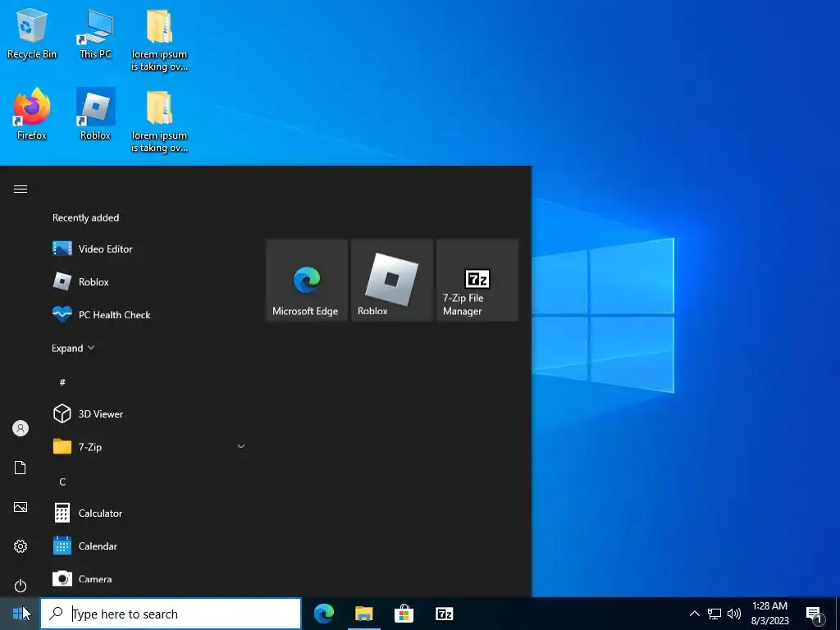Open the 7-Zip File Manager tile
840x630 pixels.
477,281
